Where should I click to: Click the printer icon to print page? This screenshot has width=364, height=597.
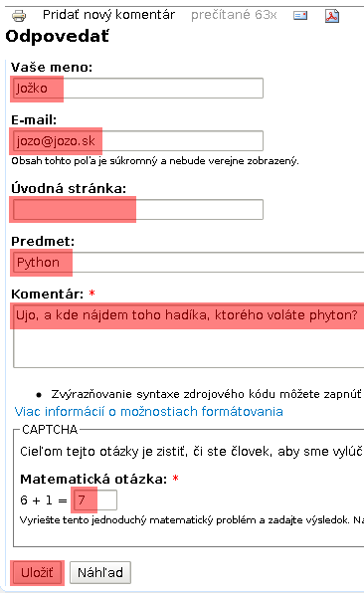coord(19,16)
